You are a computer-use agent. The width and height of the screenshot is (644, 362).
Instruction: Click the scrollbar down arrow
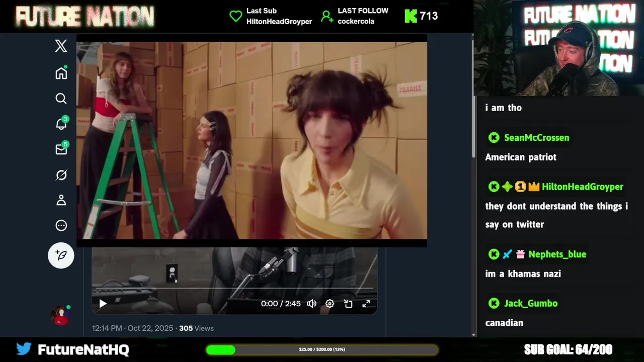(x=473, y=334)
